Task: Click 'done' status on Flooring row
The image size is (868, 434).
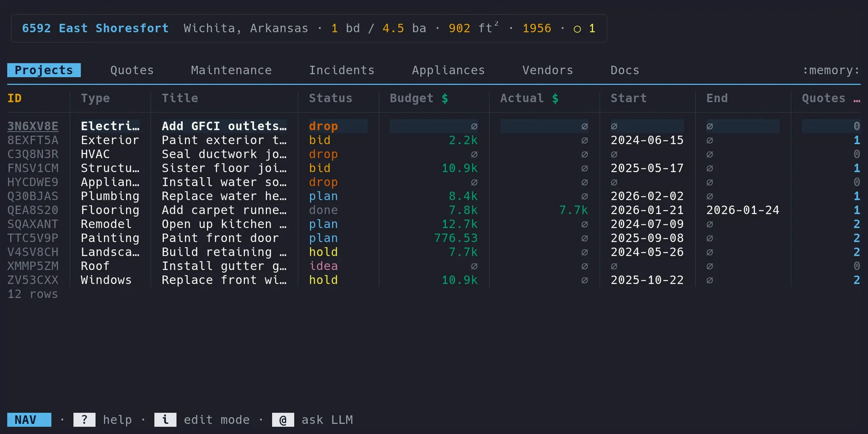Action: coord(323,210)
